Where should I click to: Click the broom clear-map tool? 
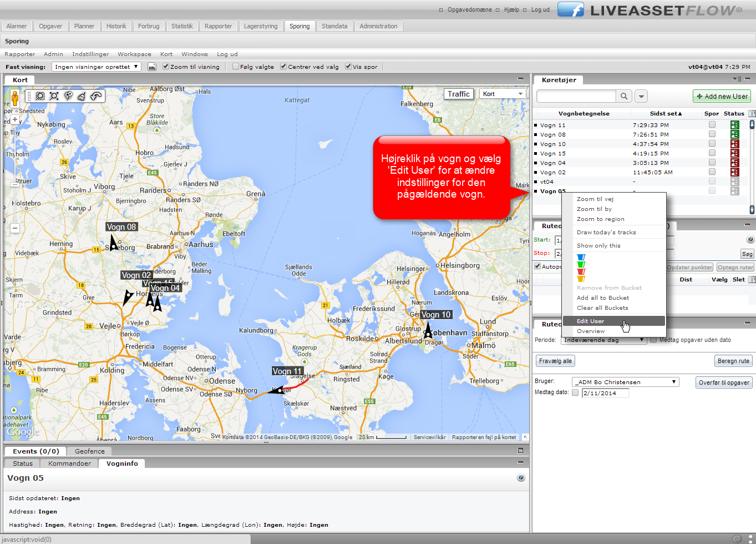tap(82, 96)
